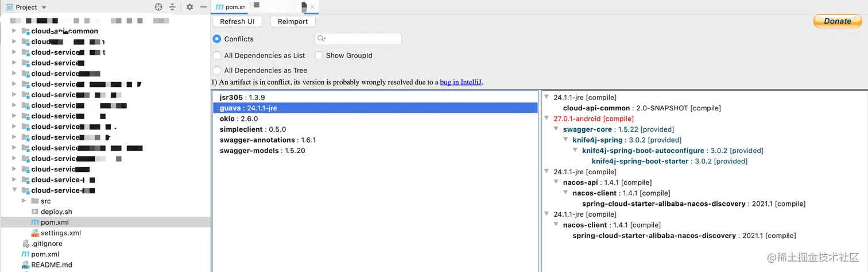Click the Project panel title label
This screenshot has width=868, height=272.
[x=26, y=7]
